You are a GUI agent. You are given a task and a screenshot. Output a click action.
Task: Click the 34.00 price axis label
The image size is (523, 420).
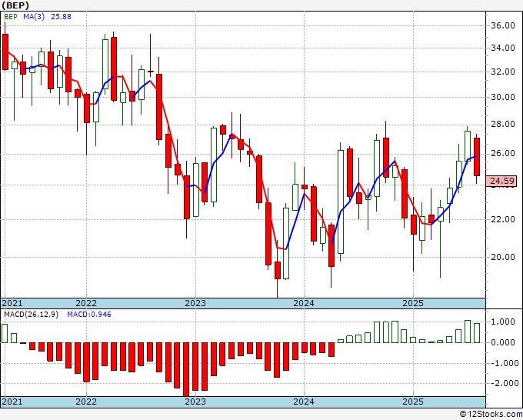point(503,48)
